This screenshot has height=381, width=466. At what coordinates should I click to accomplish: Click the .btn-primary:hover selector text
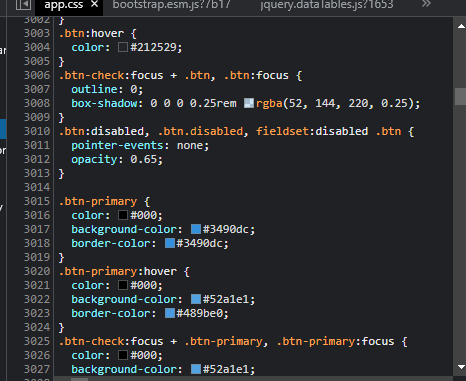pos(117,271)
